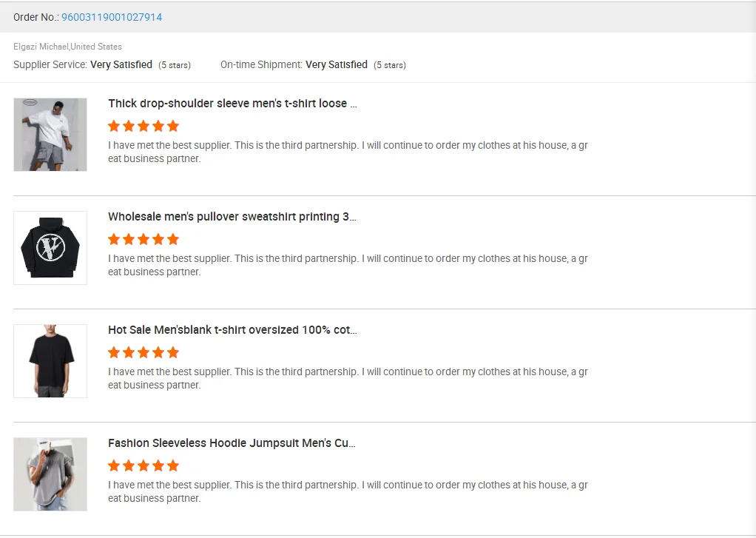The image size is (756, 538).
Task: Open the "Wholesale men's pullover sweatshirt" product title
Action: coord(232,217)
